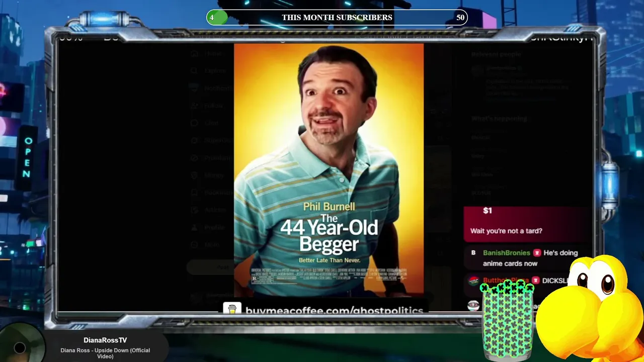Click the current subscriber count '4'
This screenshot has width=644, height=362.
click(212, 18)
